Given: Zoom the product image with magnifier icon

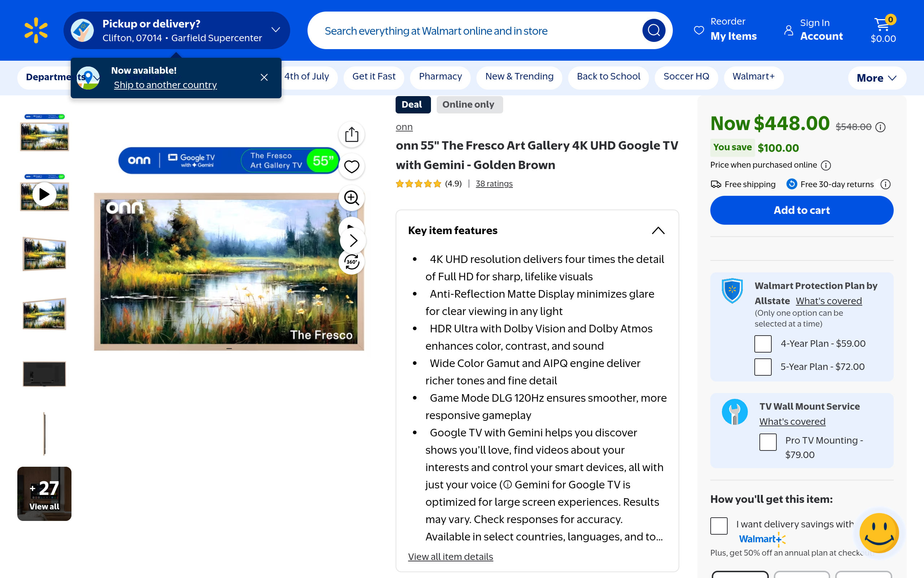Looking at the screenshot, I should point(352,198).
